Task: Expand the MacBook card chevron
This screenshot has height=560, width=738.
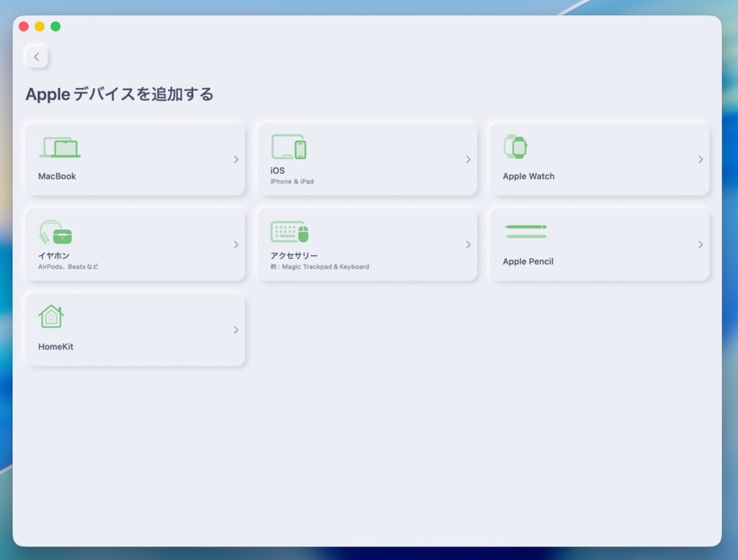Action: (x=236, y=159)
